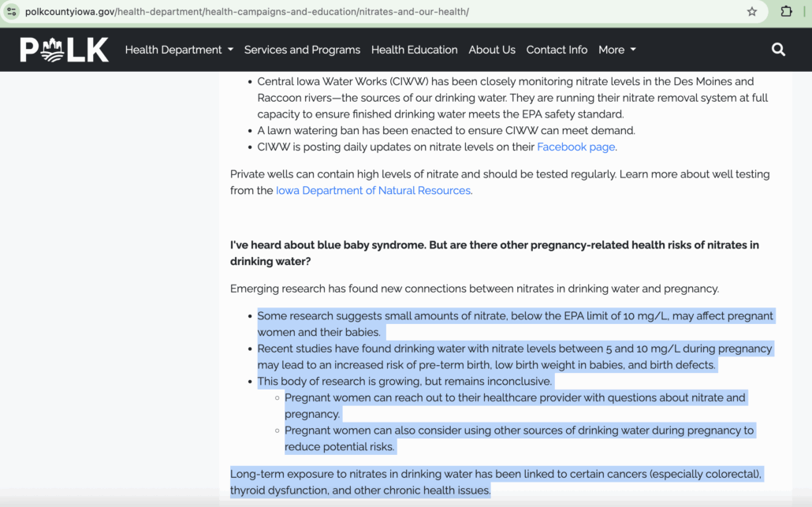Go to the Health Education page
The height and width of the screenshot is (507, 812).
414,50
